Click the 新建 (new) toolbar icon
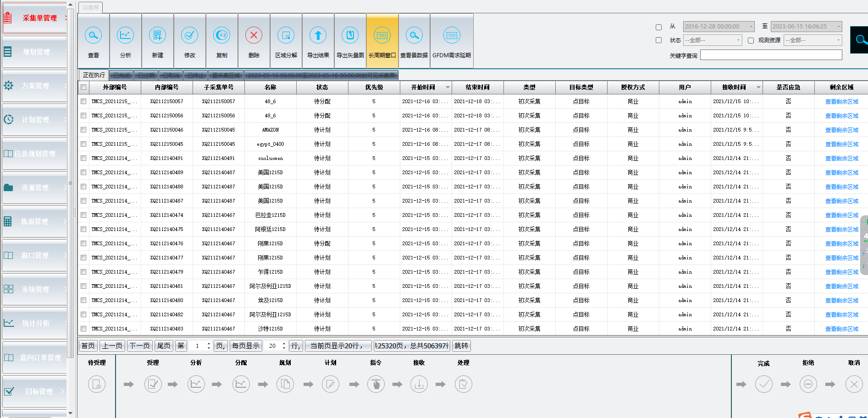 [x=157, y=35]
